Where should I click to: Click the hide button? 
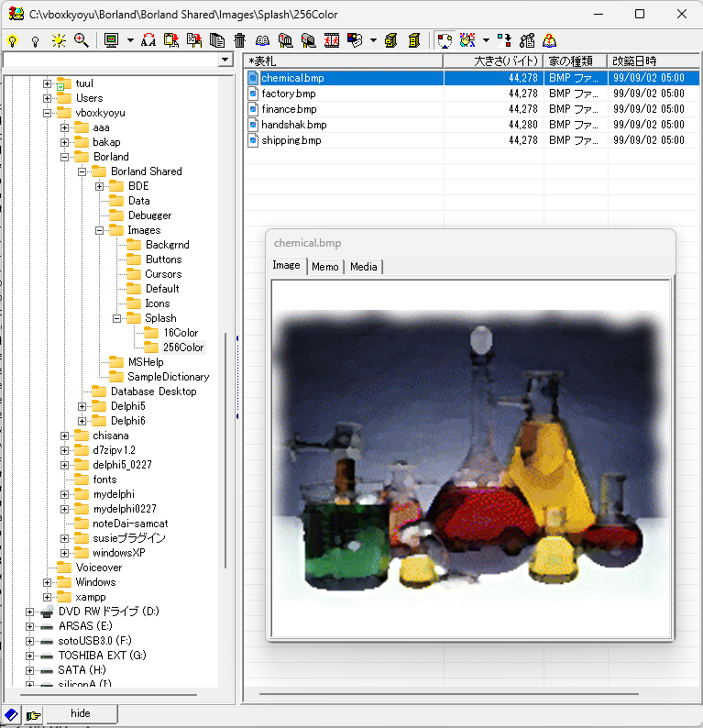tap(80, 713)
